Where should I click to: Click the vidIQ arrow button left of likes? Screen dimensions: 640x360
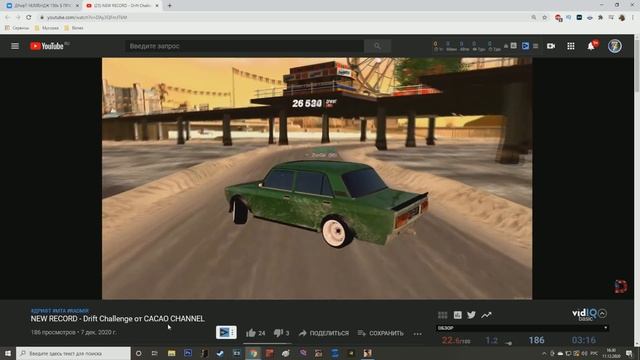click(226, 332)
